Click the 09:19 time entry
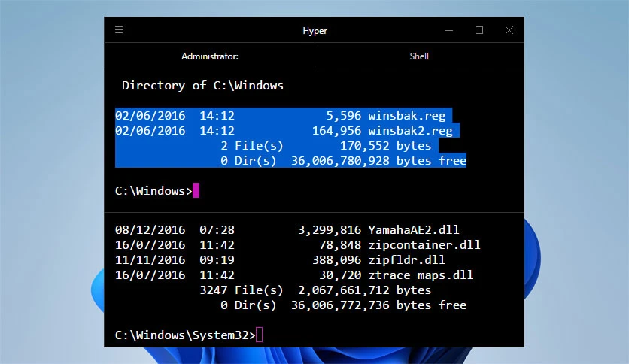This screenshot has width=629, height=364. coord(217,260)
